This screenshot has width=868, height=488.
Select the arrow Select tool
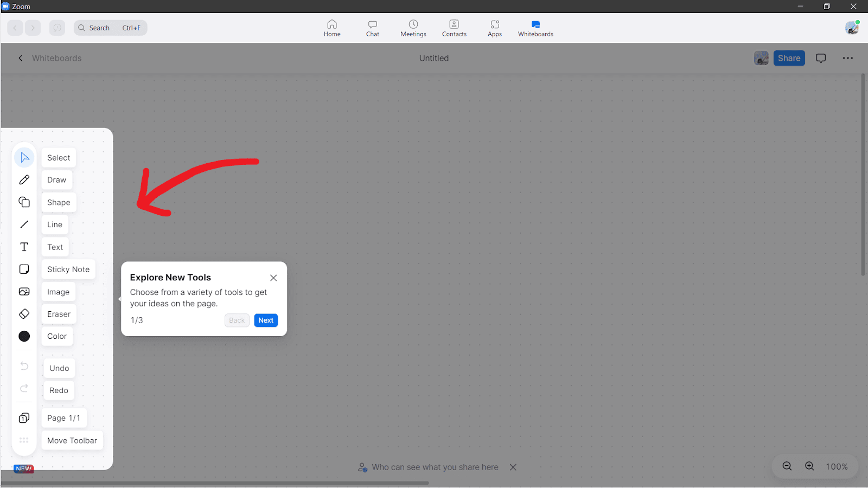click(24, 157)
